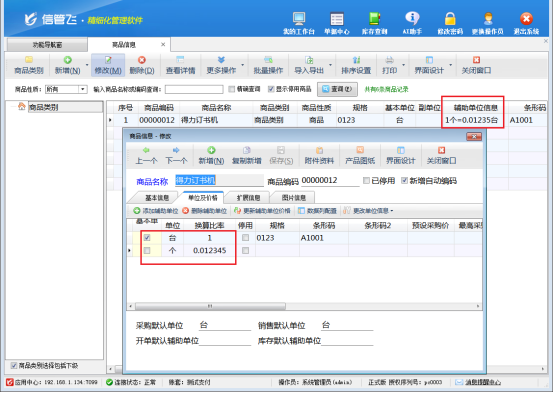Close the 商品信息 tab via its X
The image size is (554, 393).
[x=163, y=45]
